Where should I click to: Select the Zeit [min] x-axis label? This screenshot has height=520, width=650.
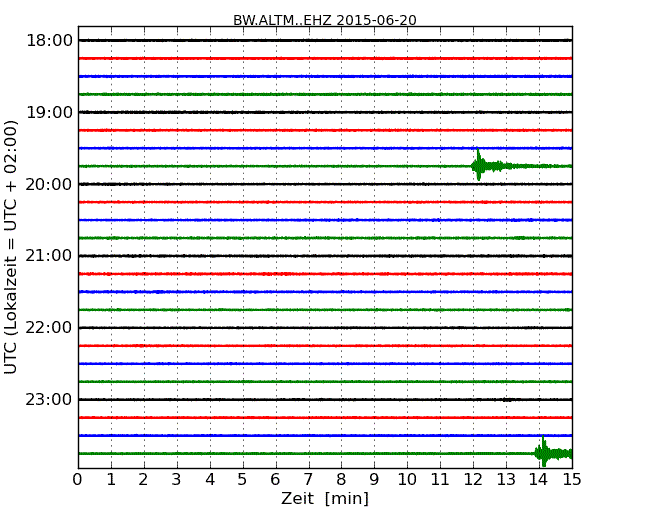click(x=325, y=498)
